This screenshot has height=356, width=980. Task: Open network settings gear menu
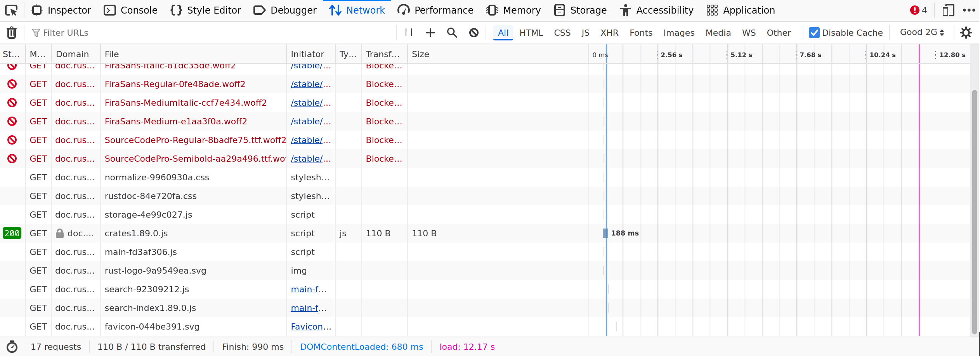pos(966,33)
